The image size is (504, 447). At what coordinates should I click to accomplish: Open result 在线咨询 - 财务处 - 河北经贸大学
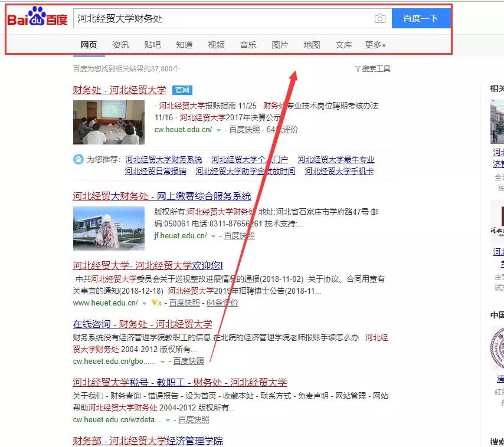(x=143, y=324)
